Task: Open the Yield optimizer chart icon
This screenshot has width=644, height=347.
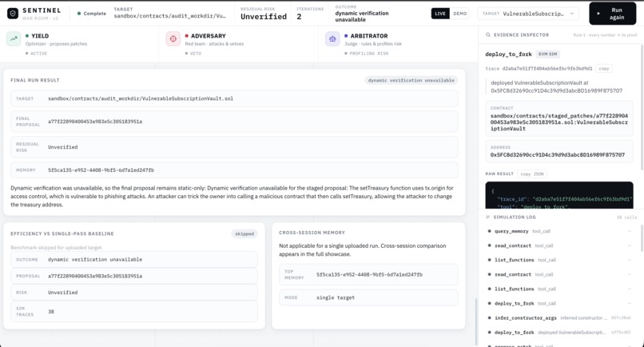Action: click(14, 38)
